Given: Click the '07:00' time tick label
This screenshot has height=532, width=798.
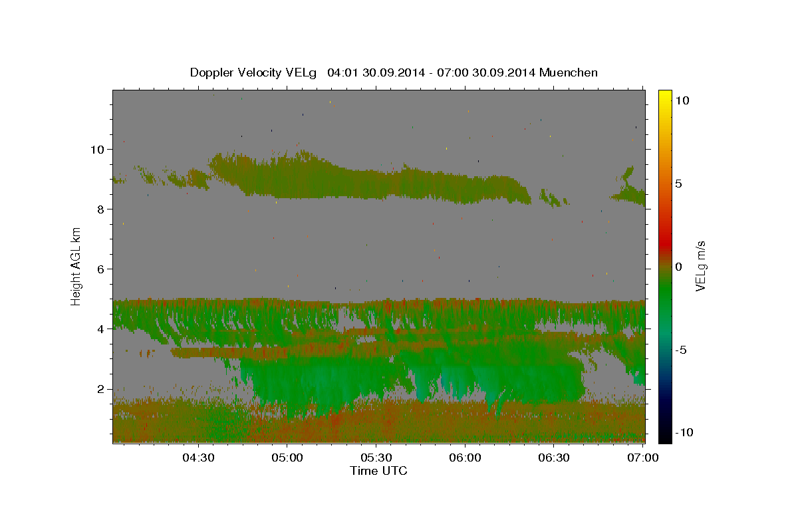Looking at the screenshot, I should coord(642,458).
